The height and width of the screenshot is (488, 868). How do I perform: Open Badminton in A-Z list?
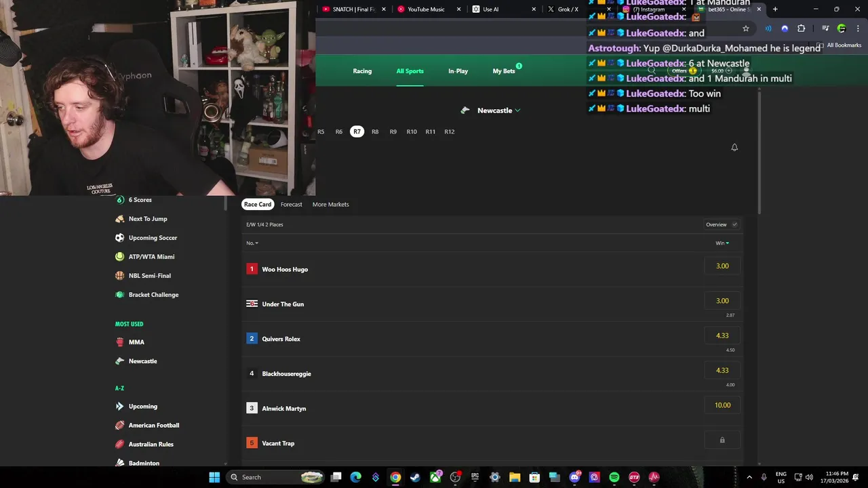tap(137, 463)
